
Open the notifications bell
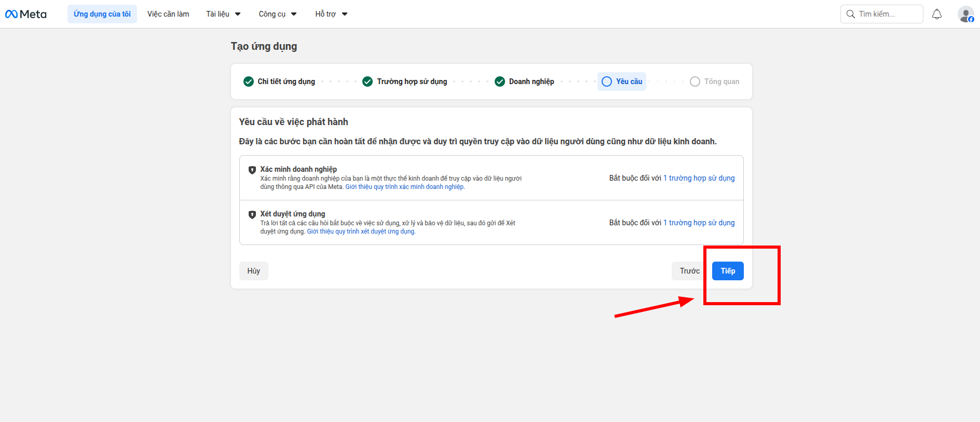[936, 14]
